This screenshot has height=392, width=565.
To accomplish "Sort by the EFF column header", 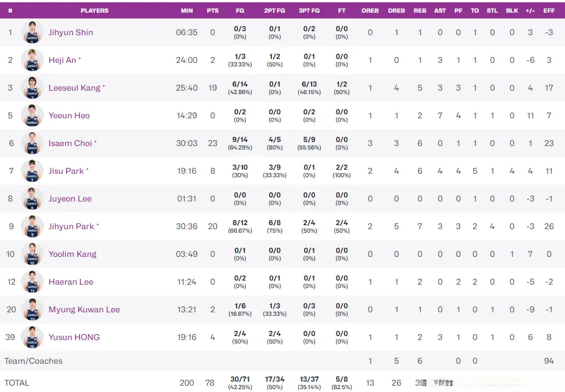I will tap(549, 11).
